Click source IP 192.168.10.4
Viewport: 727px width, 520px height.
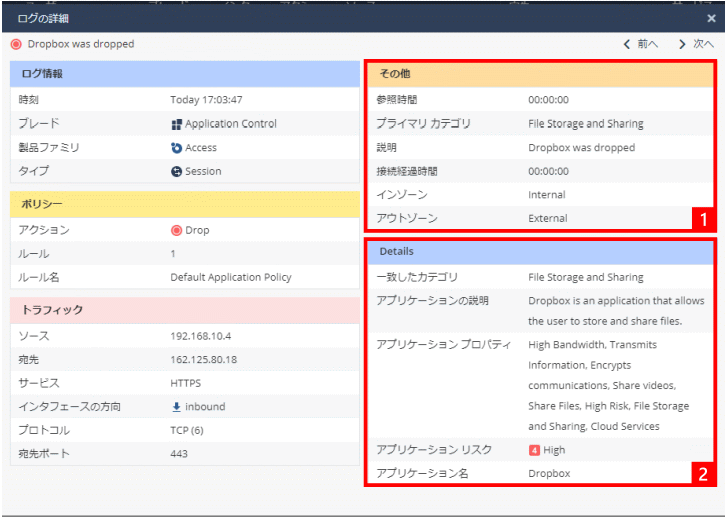(200, 336)
